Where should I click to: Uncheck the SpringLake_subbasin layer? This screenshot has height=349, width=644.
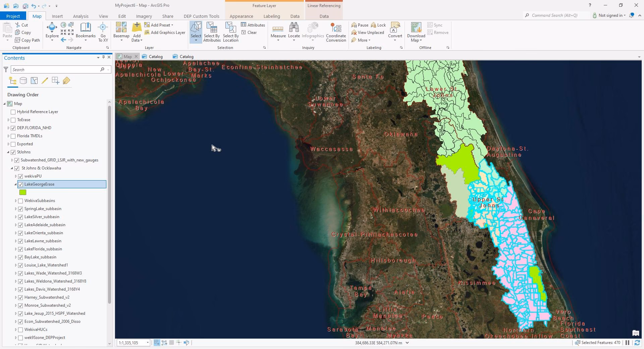pyautogui.click(x=21, y=209)
